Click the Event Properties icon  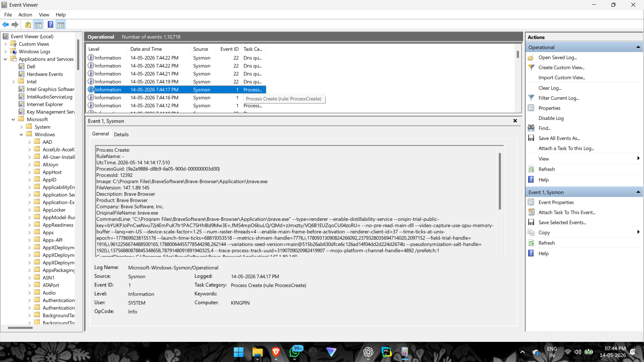(x=531, y=202)
